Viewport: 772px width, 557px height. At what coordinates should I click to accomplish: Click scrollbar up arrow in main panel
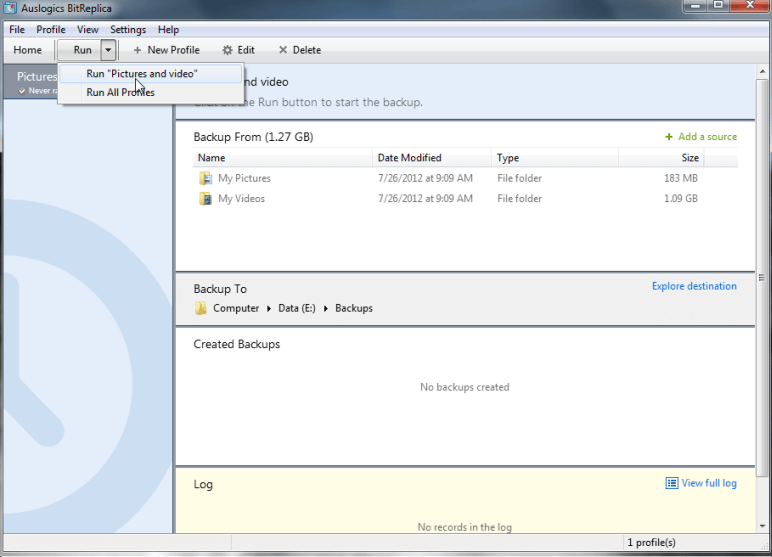point(762,71)
